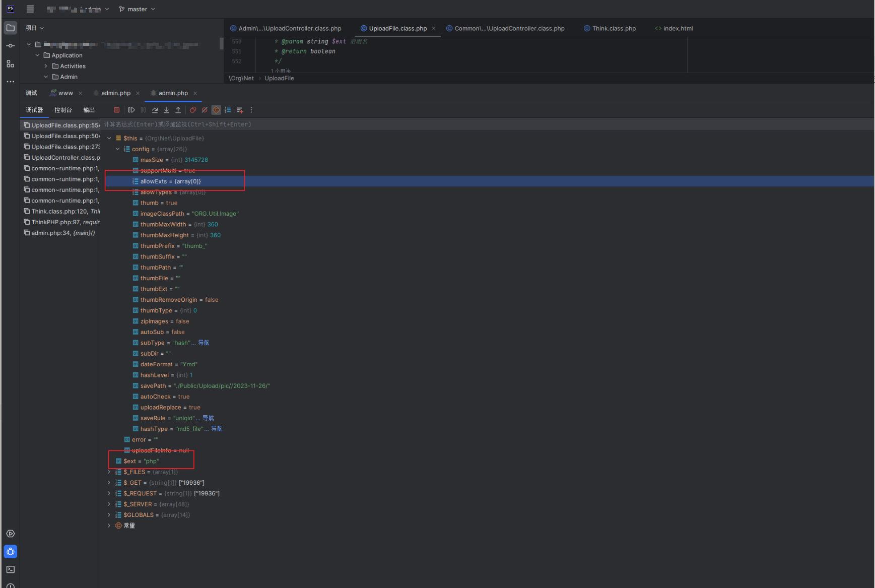Resume program execution
The image size is (875, 588).
coord(131,110)
